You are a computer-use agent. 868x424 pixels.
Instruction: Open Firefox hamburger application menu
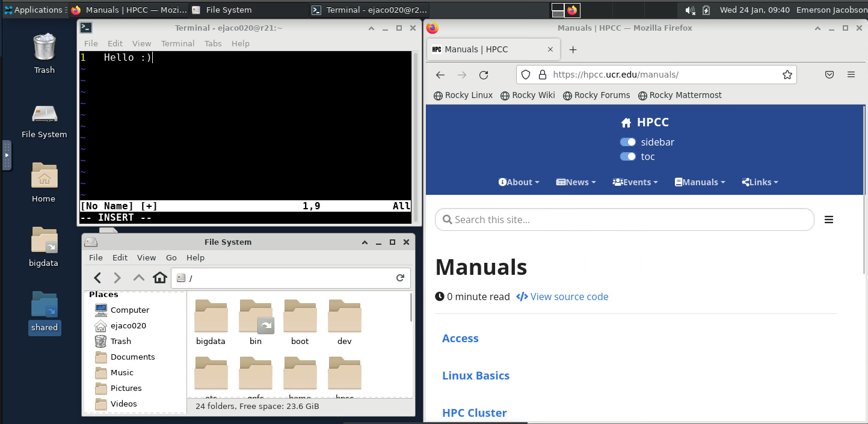(x=851, y=75)
